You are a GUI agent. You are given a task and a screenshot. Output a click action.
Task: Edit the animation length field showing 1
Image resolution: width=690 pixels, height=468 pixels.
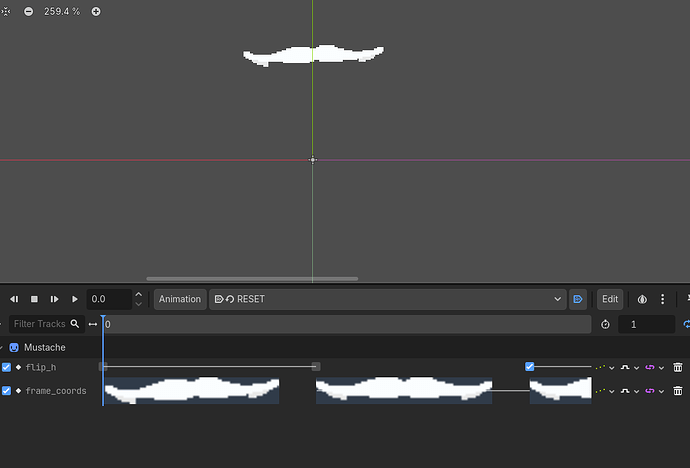point(646,325)
